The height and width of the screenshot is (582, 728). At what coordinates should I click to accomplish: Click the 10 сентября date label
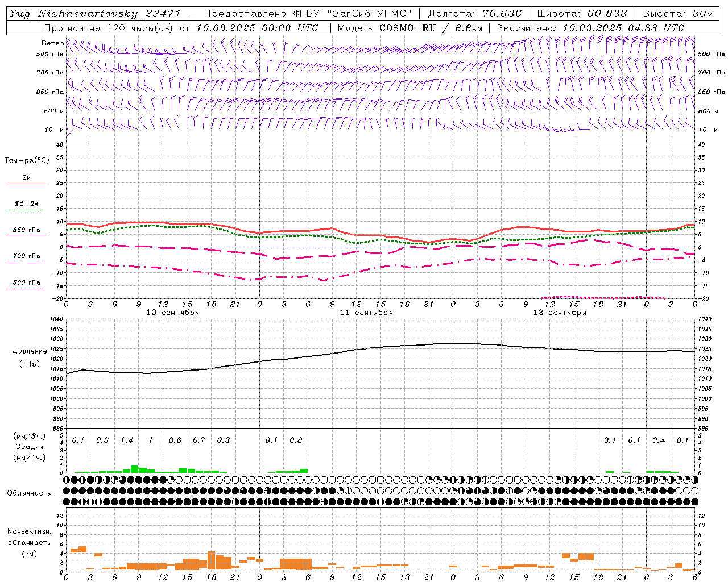point(173,313)
